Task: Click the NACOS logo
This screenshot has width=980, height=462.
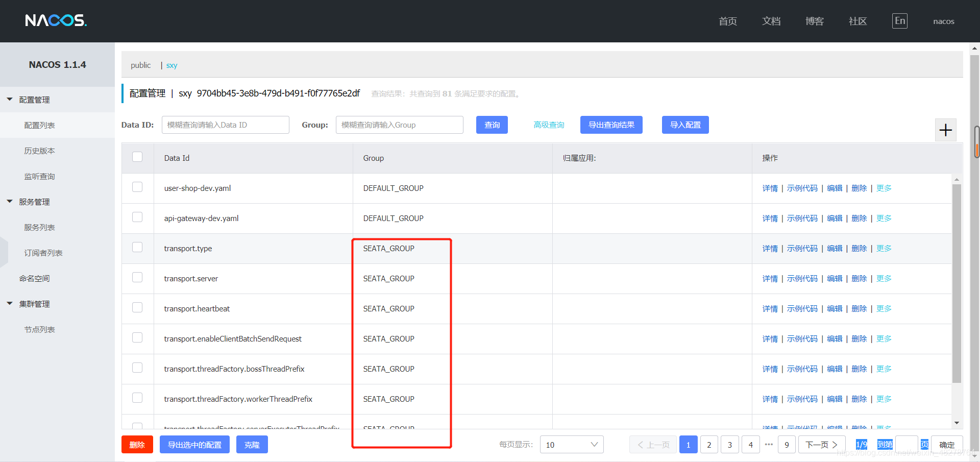Action: pos(56,20)
